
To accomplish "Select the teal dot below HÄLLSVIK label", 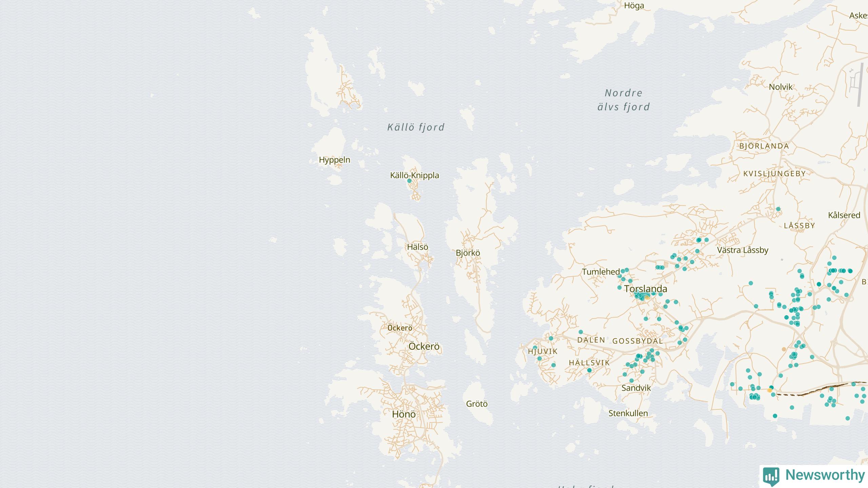I will coord(589,370).
